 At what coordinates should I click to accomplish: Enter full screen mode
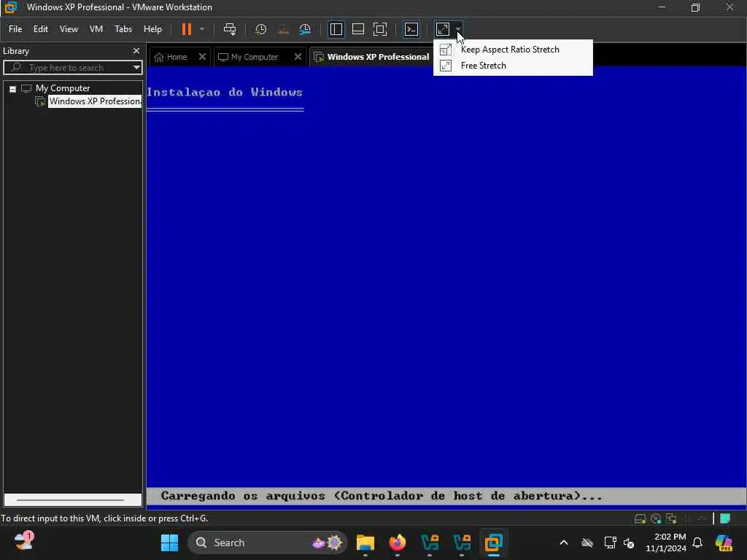[379, 29]
